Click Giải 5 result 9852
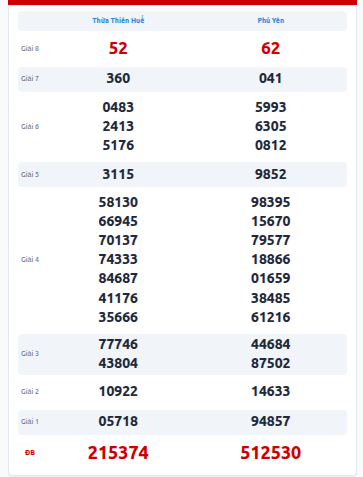This screenshot has width=363, height=477. (271, 174)
